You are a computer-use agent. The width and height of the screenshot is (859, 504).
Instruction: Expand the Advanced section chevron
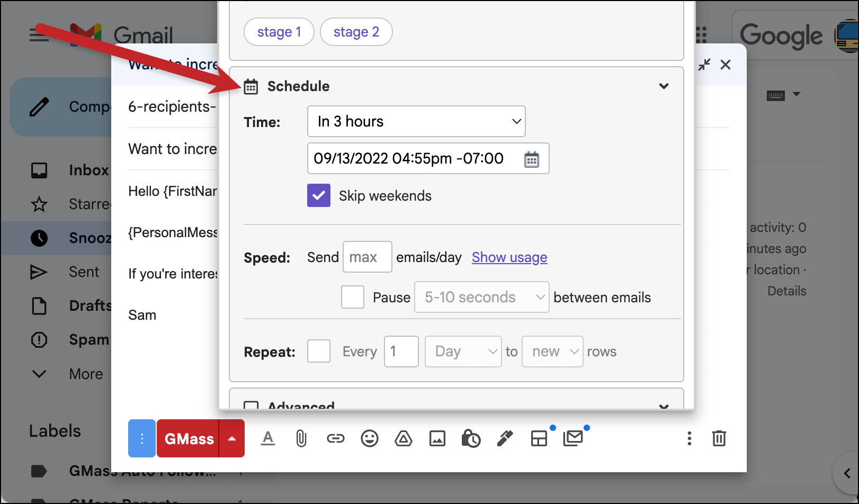(x=664, y=406)
